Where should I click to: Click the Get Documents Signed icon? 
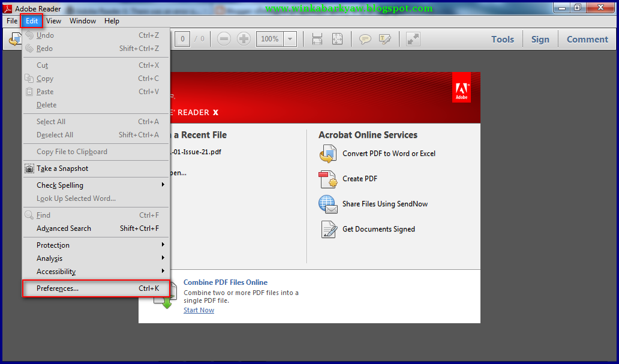329,230
